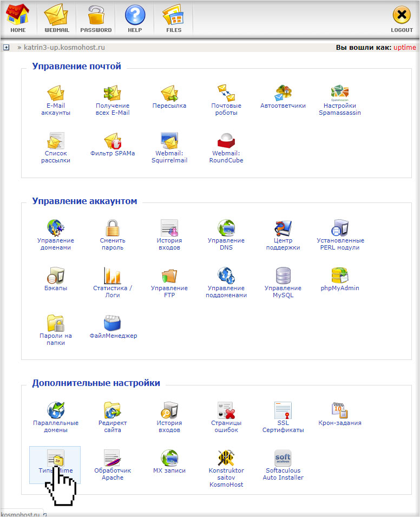Click the Крон-задания calendar icon
The image size is (420, 517).
(340, 410)
